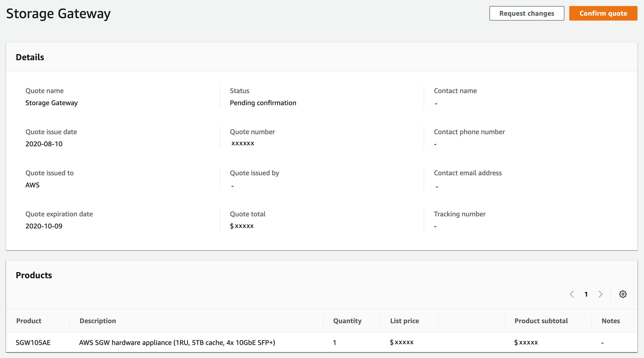Select the quote total value
Viewport: 644px width, 358px height.
coord(242,226)
